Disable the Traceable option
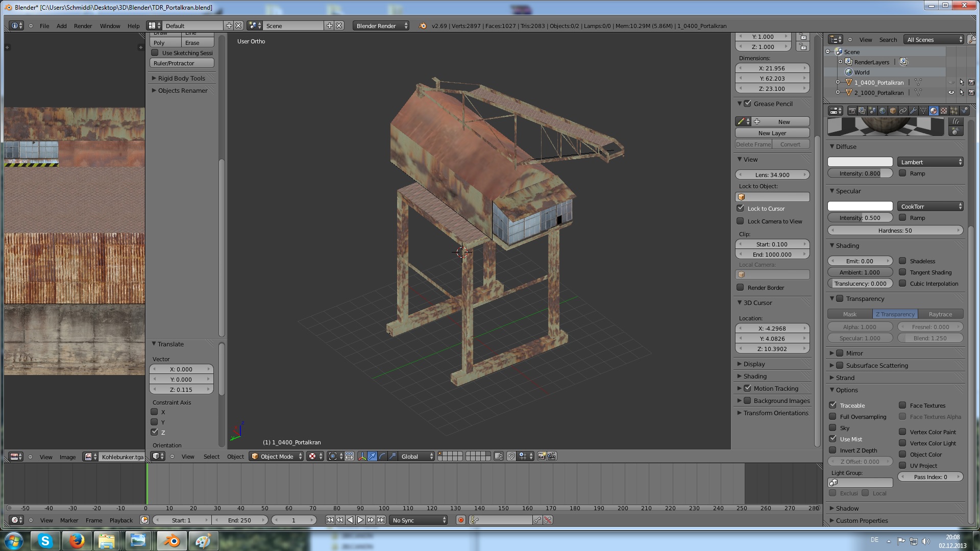This screenshot has width=980, height=551. coord(832,405)
